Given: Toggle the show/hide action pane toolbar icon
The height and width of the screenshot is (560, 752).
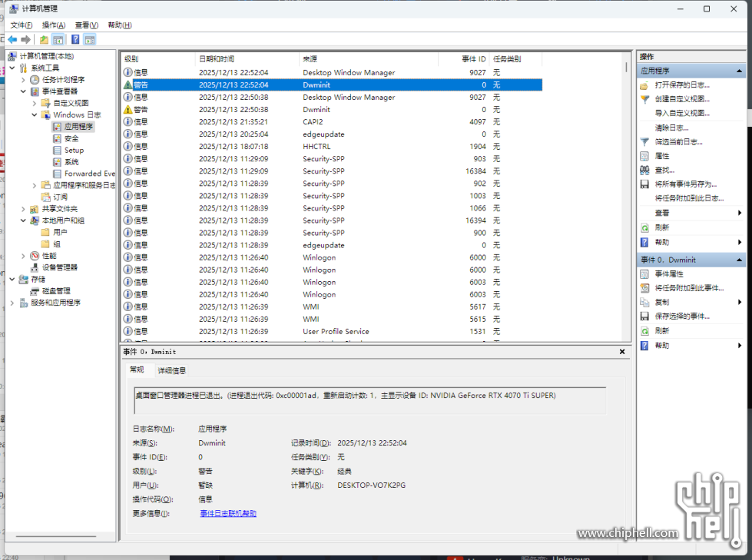Looking at the screenshot, I should click(x=90, y=40).
